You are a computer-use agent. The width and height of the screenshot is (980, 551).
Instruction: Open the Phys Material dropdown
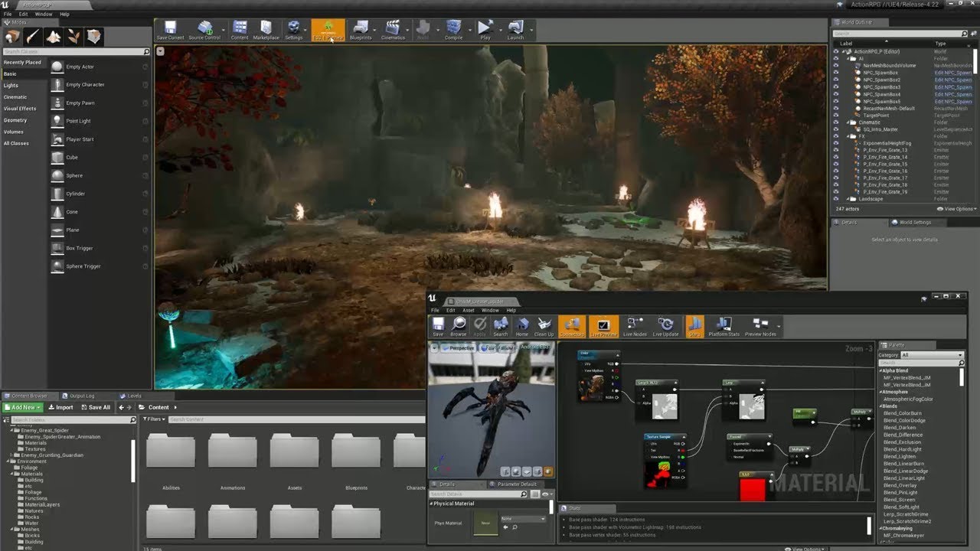click(x=524, y=519)
